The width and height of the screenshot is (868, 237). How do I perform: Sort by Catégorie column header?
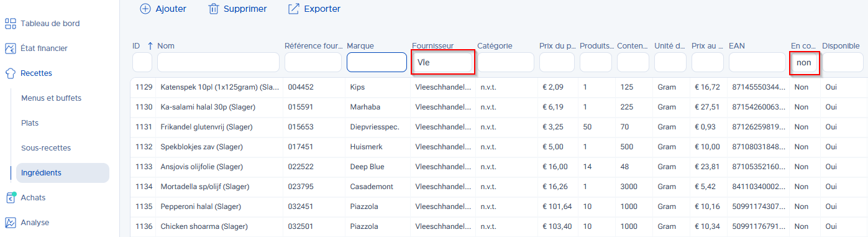click(x=495, y=46)
